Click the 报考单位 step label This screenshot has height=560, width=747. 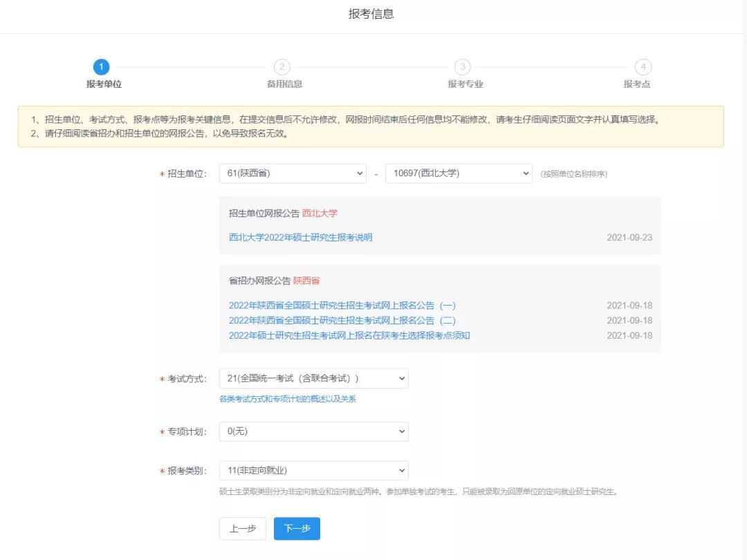click(104, 84)
